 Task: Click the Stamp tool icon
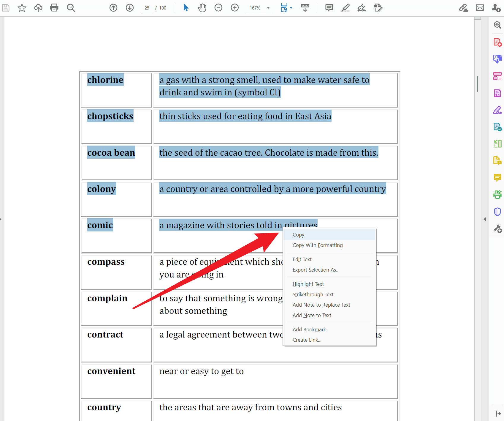point(378,8)
